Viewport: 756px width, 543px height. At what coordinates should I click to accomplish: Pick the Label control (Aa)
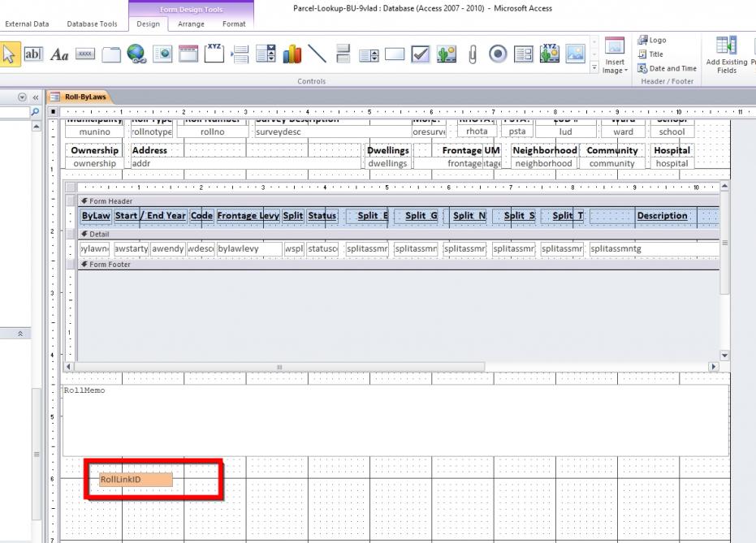click(59, 54)
